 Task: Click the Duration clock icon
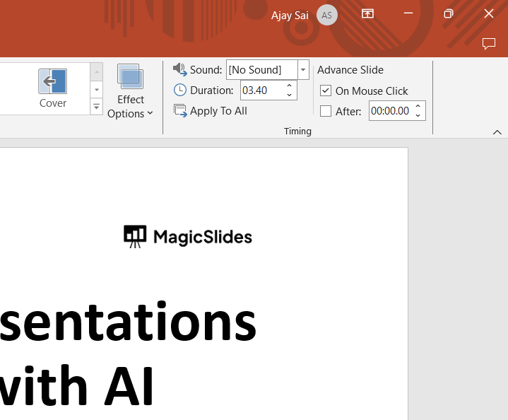pyautogui.click(x=180, y=91)
